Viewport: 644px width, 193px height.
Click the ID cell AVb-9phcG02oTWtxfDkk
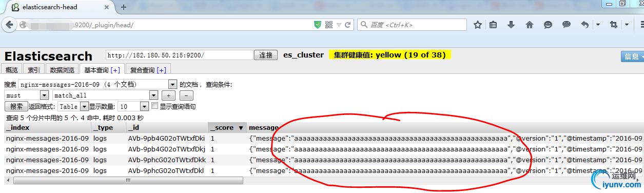click(x=166, y=160)
